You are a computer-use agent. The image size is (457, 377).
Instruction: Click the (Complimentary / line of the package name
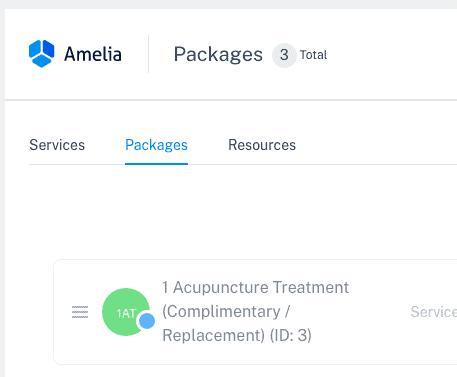click(x=226, y=312)
